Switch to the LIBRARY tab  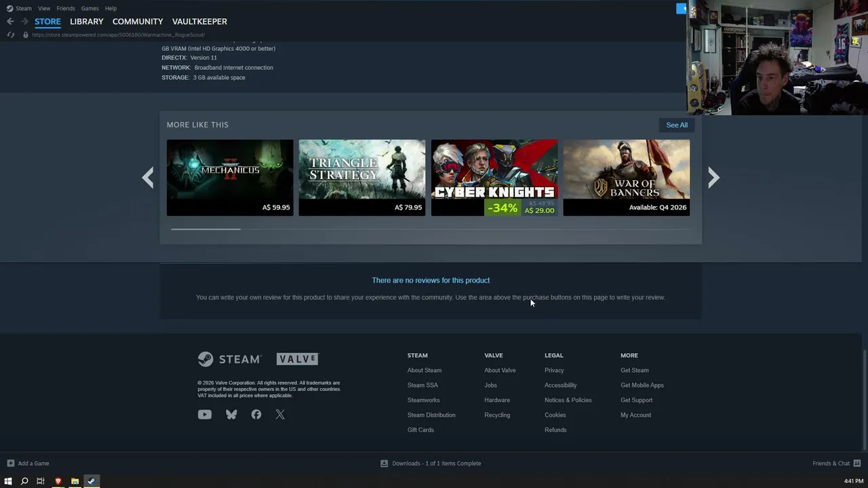(87, 22)
